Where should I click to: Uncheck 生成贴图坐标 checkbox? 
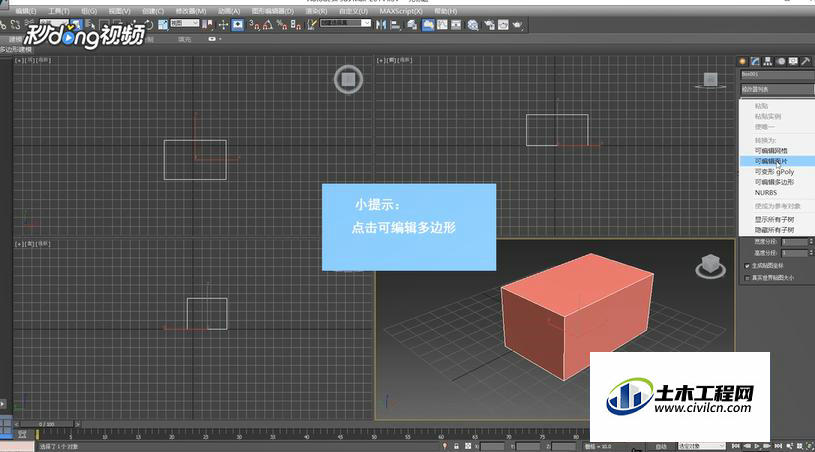tap(747, 265)
